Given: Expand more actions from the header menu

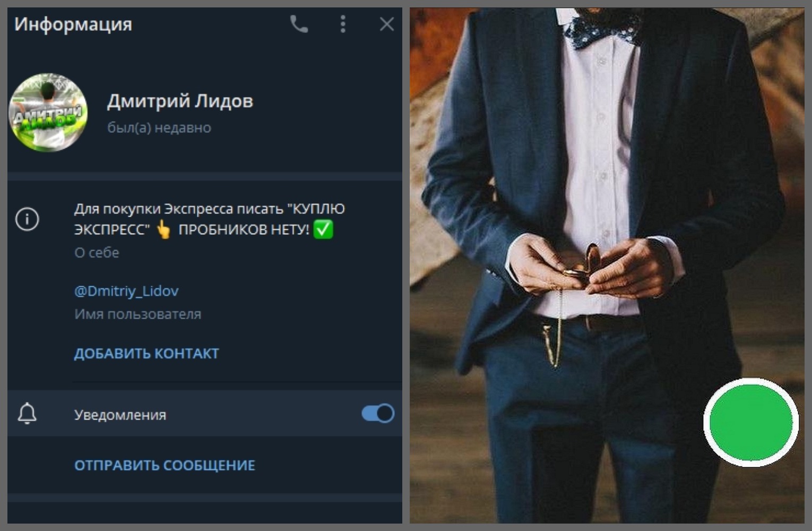Looking at the screenshot, I should (x=343, y=24).
